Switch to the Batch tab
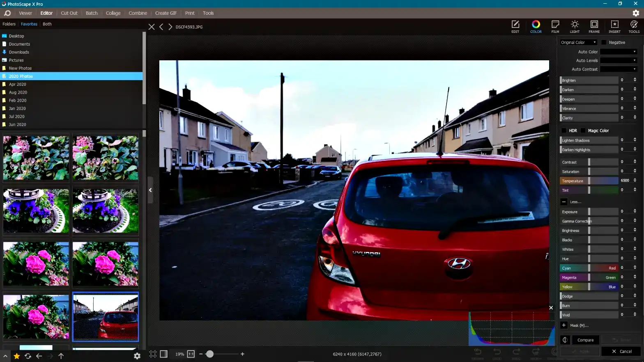This screenshot has width=644, height=362. coord(92,13)
